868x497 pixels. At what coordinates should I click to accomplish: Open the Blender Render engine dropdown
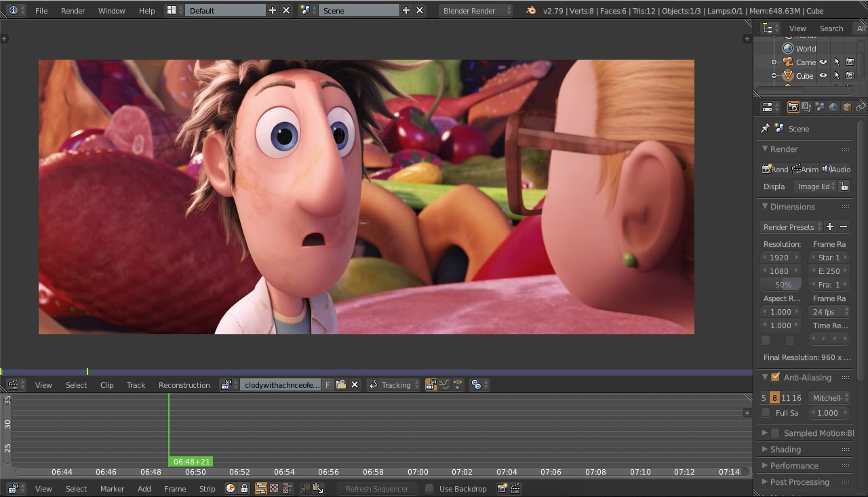click(x=477, y=10)
